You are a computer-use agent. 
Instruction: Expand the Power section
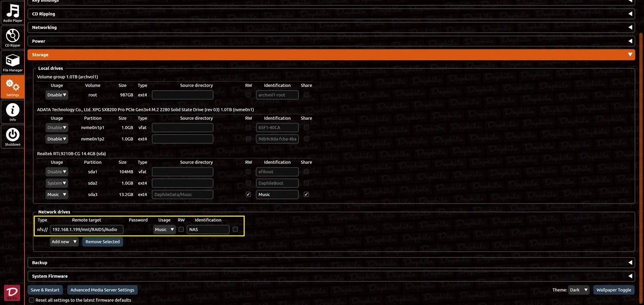331,41
